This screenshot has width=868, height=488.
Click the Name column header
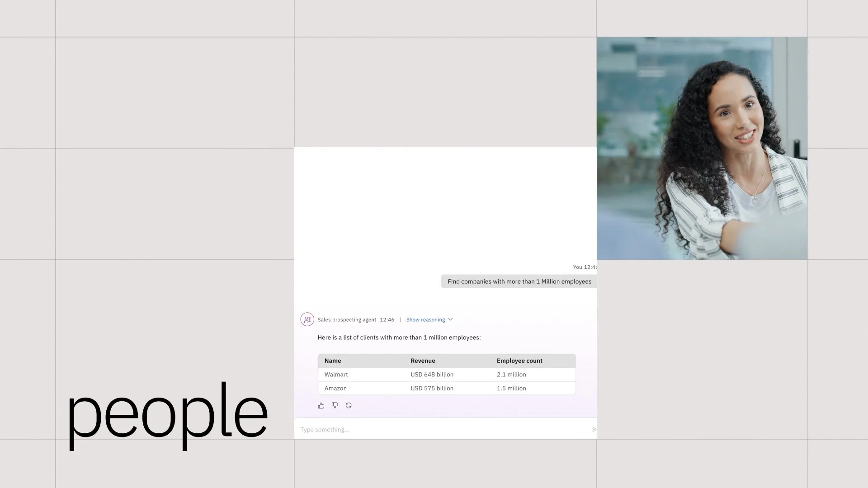point(333,361)
